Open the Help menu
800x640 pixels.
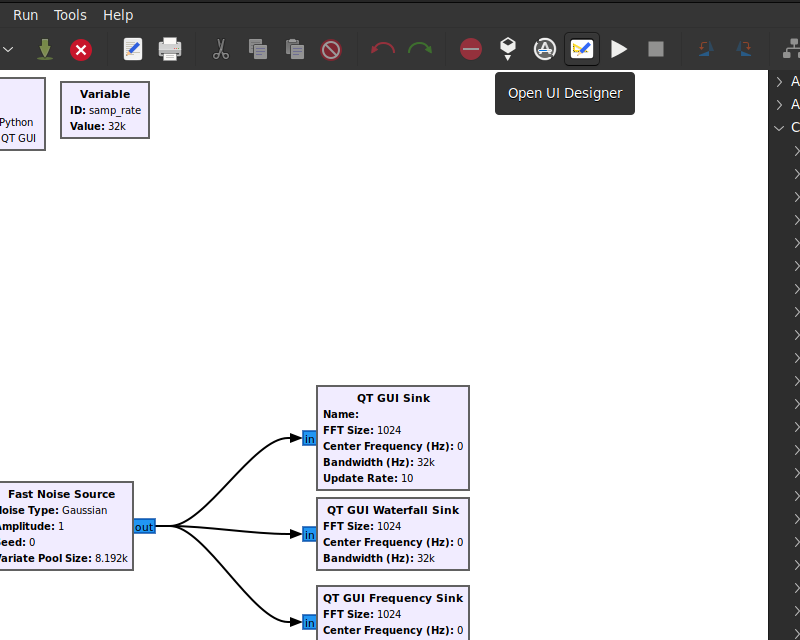[118, 14]
